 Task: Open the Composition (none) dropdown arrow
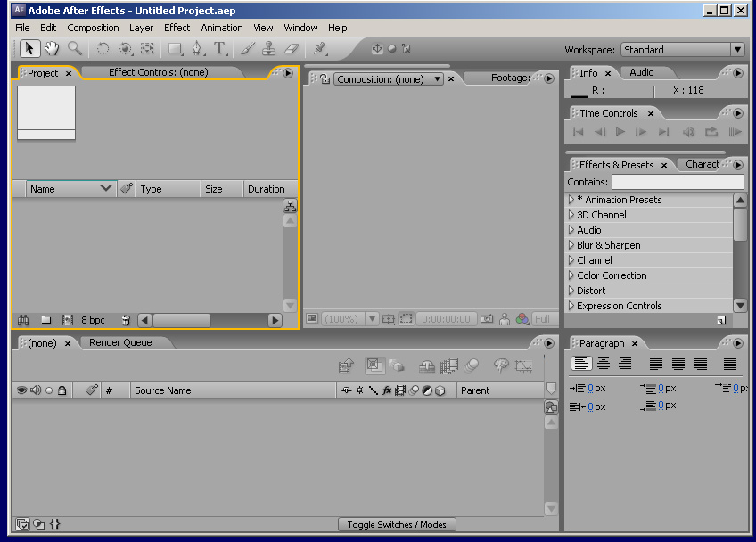[x=437, y=78]
